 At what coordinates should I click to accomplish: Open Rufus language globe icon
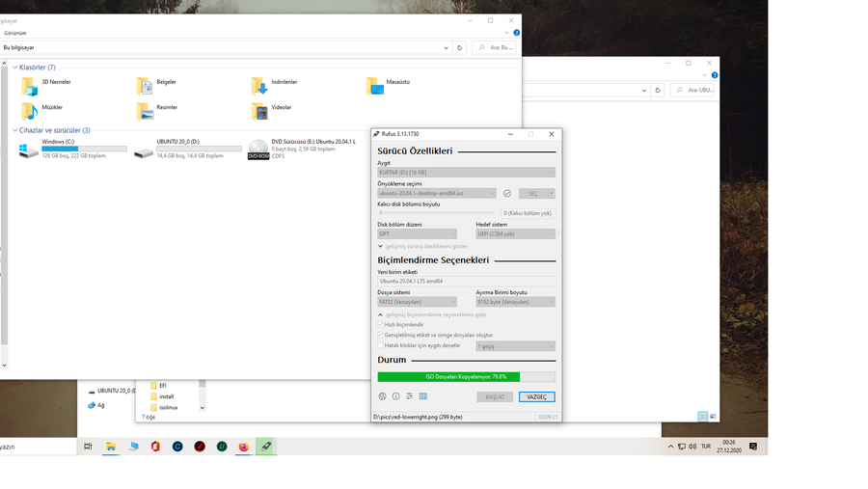click(x=383, y=396)
